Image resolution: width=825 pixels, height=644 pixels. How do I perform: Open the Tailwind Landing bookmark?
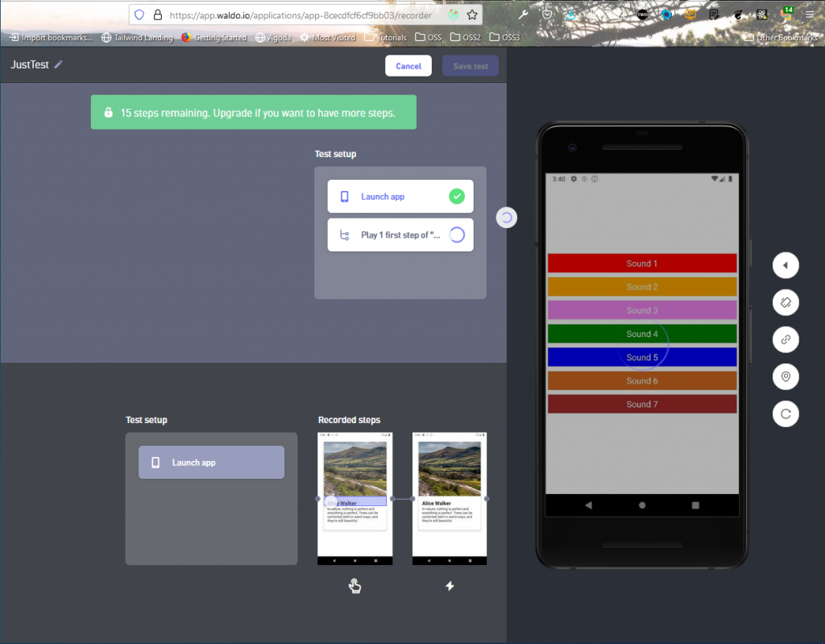[137, 37]
